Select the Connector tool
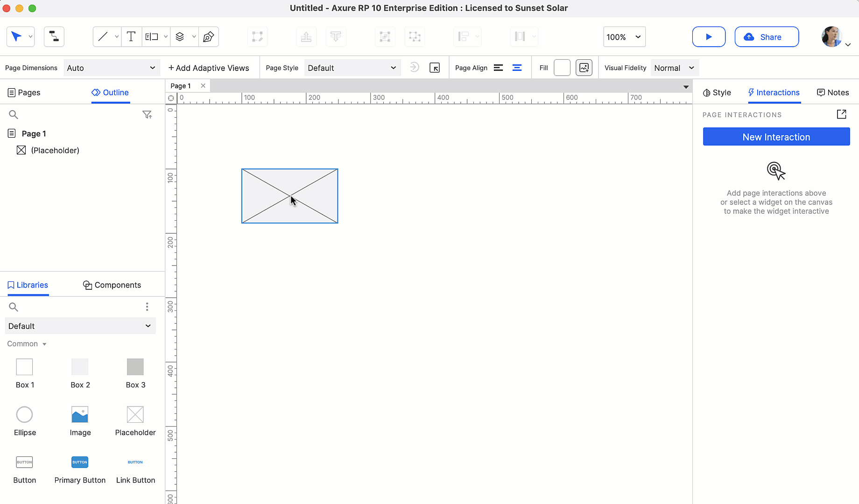 (54, 37)
